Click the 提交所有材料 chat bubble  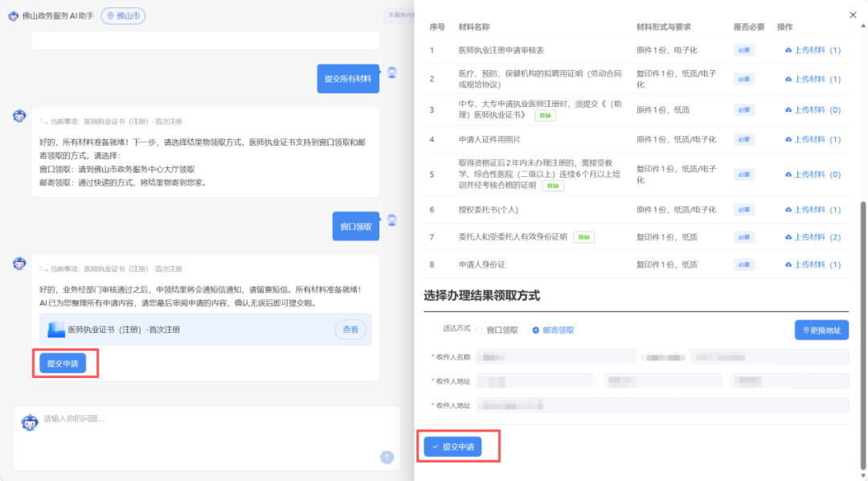click(348, 79)
